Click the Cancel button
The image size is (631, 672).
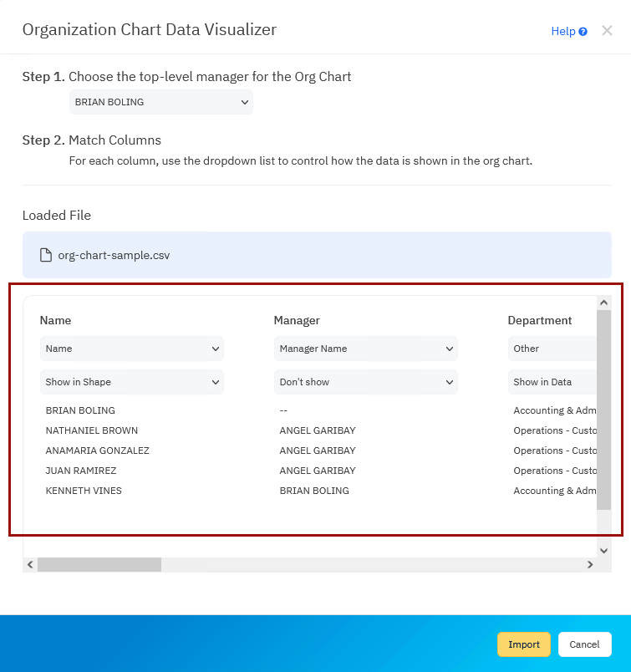584,644
